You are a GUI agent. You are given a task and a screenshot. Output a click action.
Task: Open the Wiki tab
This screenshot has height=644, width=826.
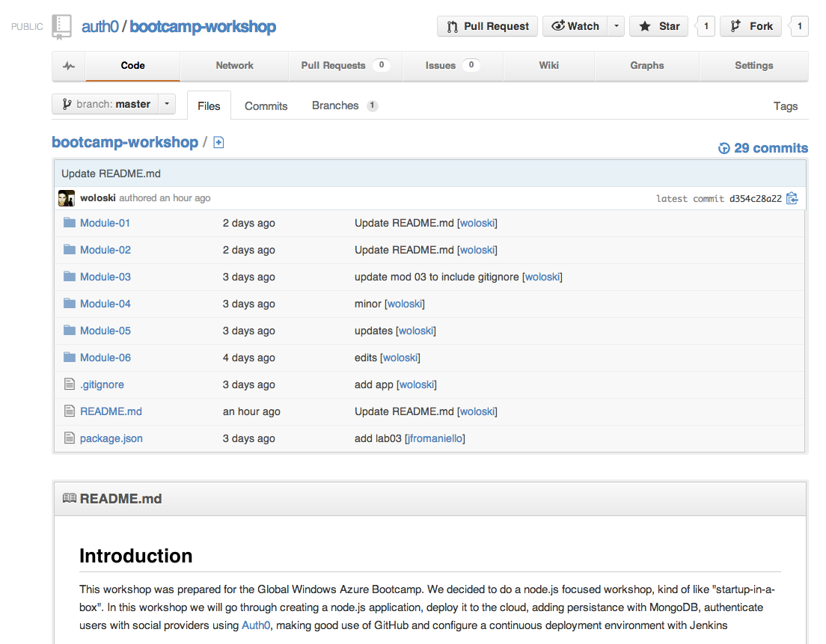click(549, 66)
